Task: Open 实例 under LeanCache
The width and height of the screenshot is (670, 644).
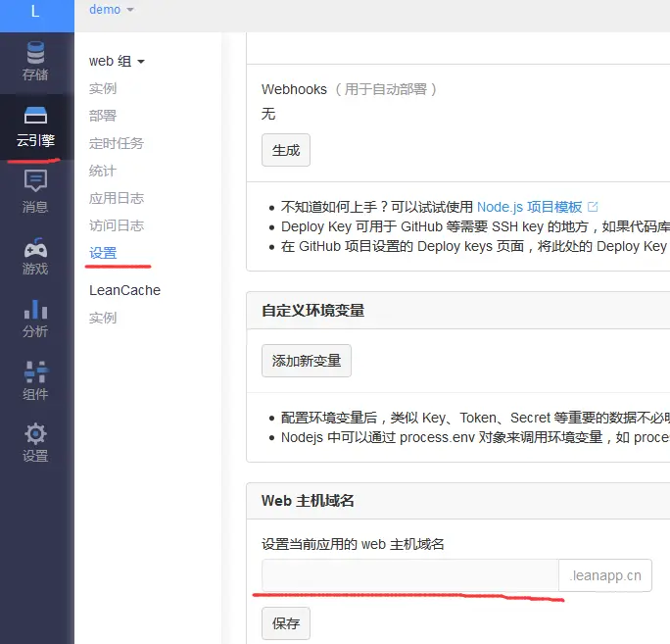Action: coord(103,318)
